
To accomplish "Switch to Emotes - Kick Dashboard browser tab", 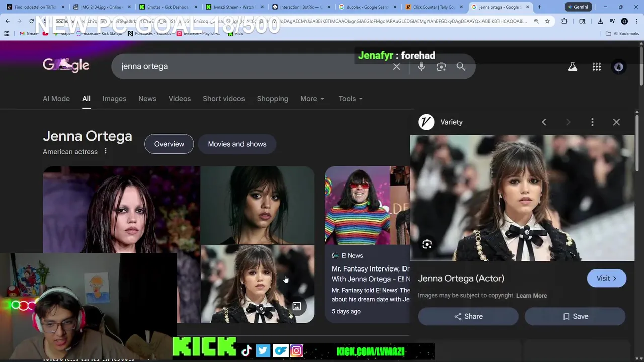I will [167, 7].
